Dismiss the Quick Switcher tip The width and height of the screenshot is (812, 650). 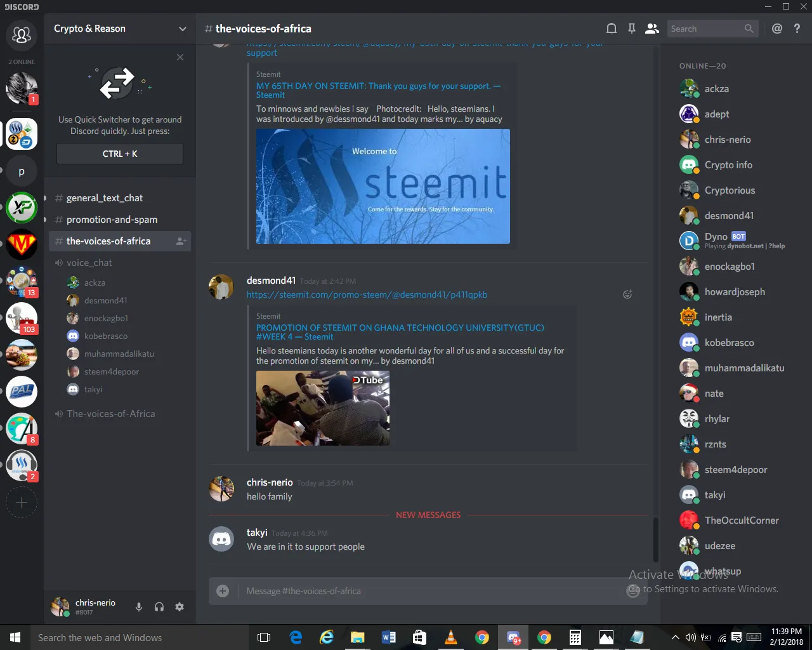pyautogui.click(x=180, y=57)
